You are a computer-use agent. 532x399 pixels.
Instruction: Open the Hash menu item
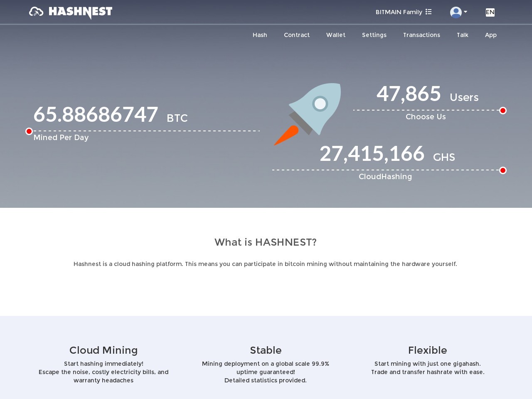pyautogui.click(x=260, y=35)
